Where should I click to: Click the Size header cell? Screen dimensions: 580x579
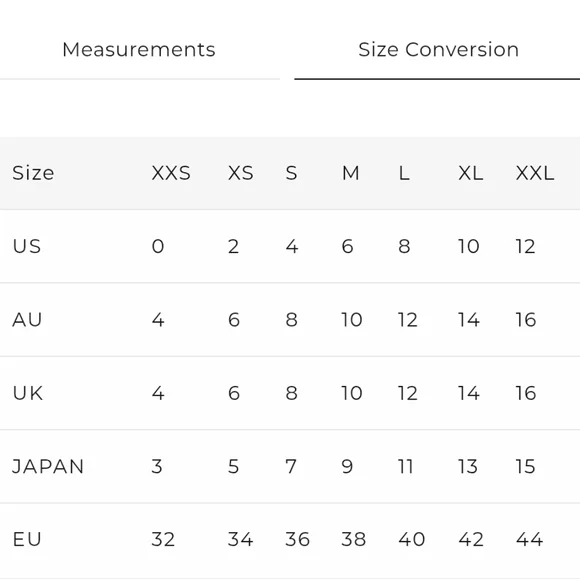(x=33, y=173)
